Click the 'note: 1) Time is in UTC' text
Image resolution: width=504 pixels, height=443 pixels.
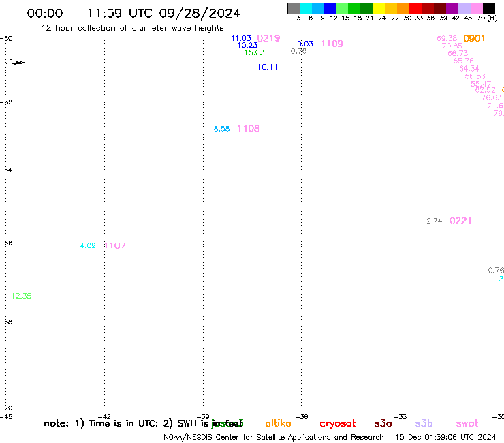point(101,423)
